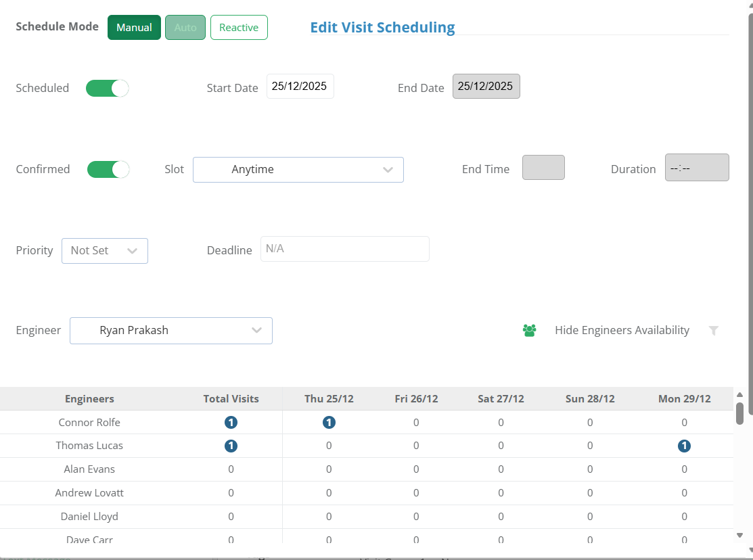The width and height of the screenshot is (753, 560).
Task: Click the availability table scroll-down arrow
Action: (x=739, y=535)
